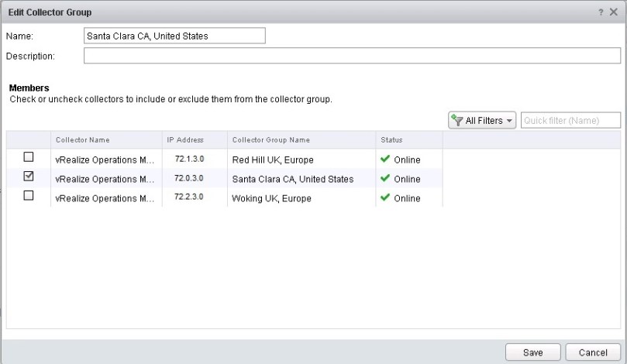Click the funnel icon in All Filters
The height and width of the screenshot is (364, 627).
coord(456,120)
